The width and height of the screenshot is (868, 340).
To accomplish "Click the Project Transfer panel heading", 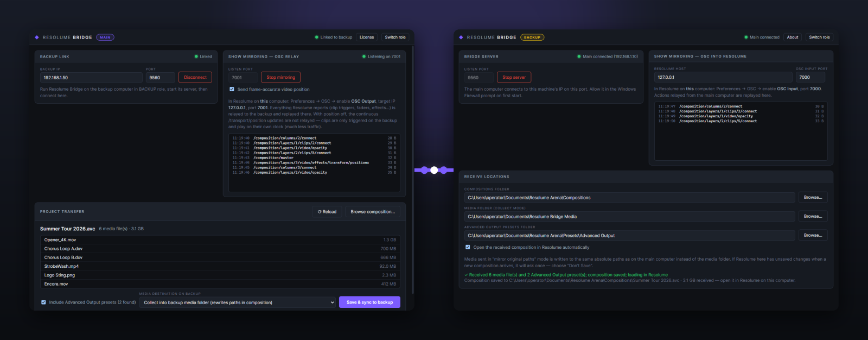I will (62, 212).
